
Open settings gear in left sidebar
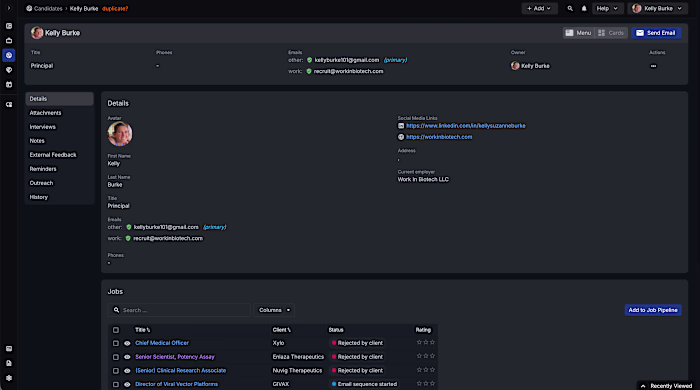click(9, 378)
